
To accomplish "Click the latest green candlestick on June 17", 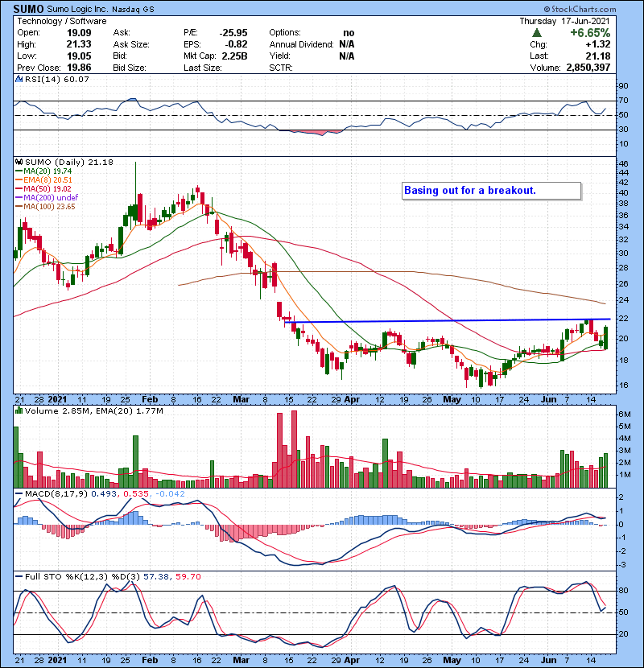I will (x=605, y=338).
